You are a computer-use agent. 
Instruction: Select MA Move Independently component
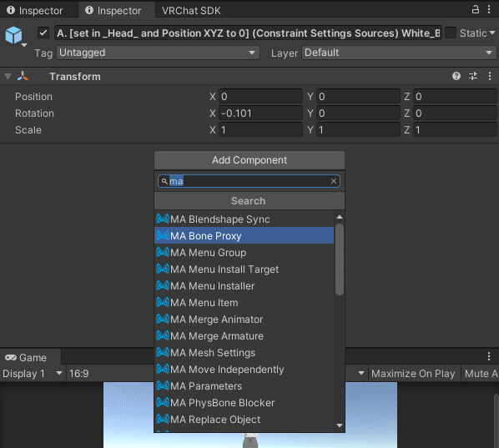coord(244,369)
